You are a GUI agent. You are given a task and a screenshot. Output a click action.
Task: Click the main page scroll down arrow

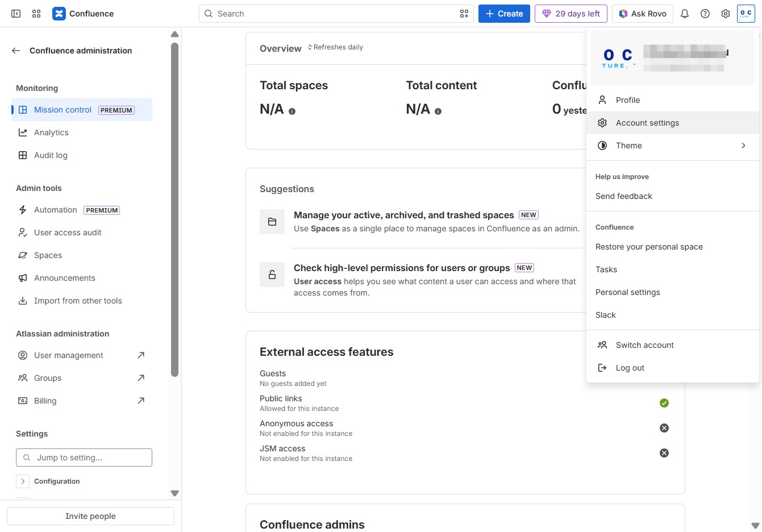[x=755, y=526]
